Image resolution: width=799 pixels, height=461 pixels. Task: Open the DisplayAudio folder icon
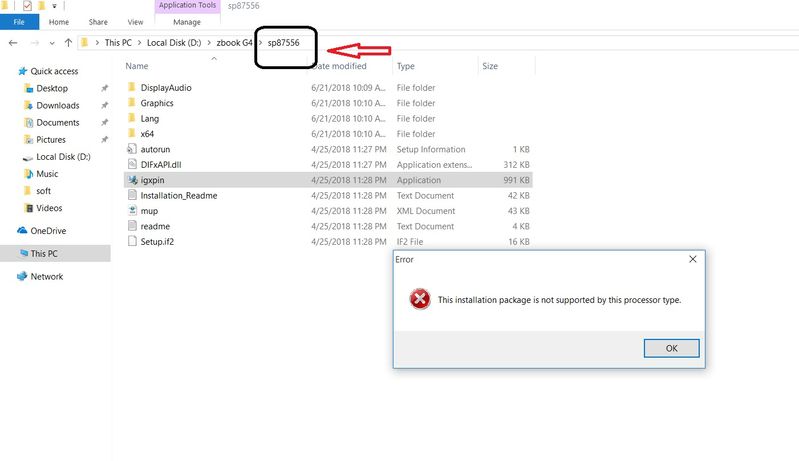[131, 87]
